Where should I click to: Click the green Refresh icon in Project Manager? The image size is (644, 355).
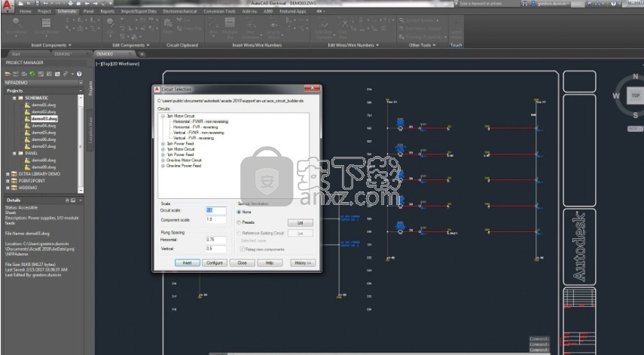pyautogui.click(x=32, y=74)
